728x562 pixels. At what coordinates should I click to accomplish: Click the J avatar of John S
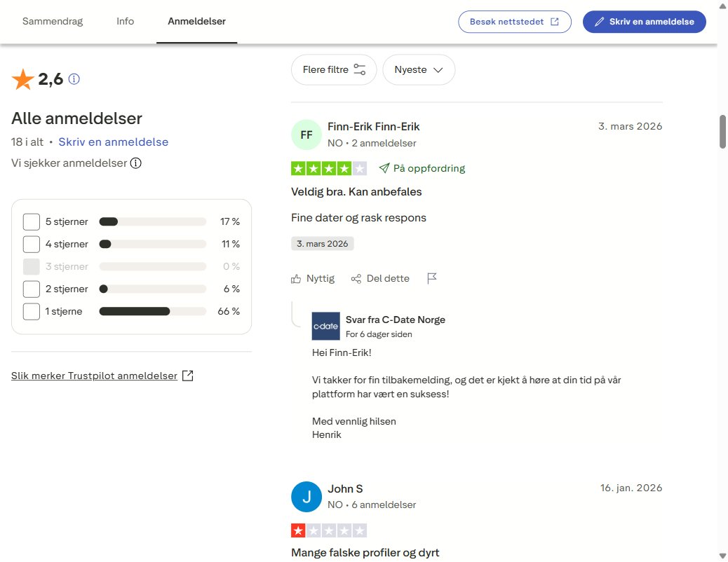[306, 497]
